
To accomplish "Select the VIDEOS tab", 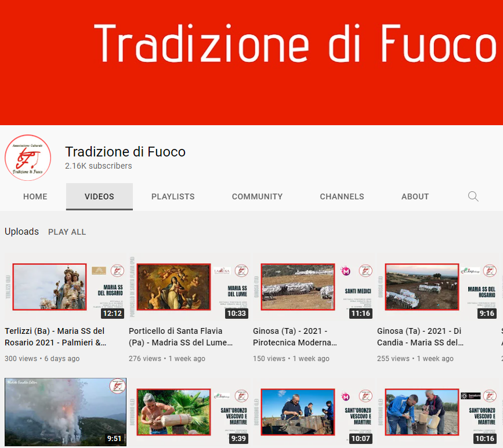I will [x=99, y=196].
